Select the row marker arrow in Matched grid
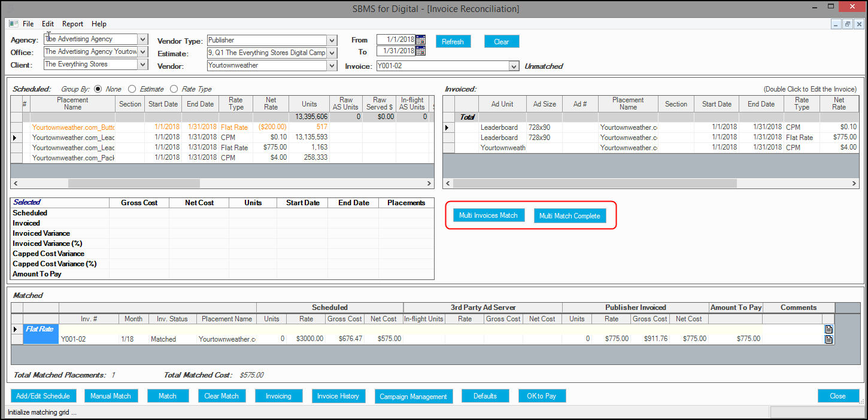 pyautogui.click(x=16, y=329)
